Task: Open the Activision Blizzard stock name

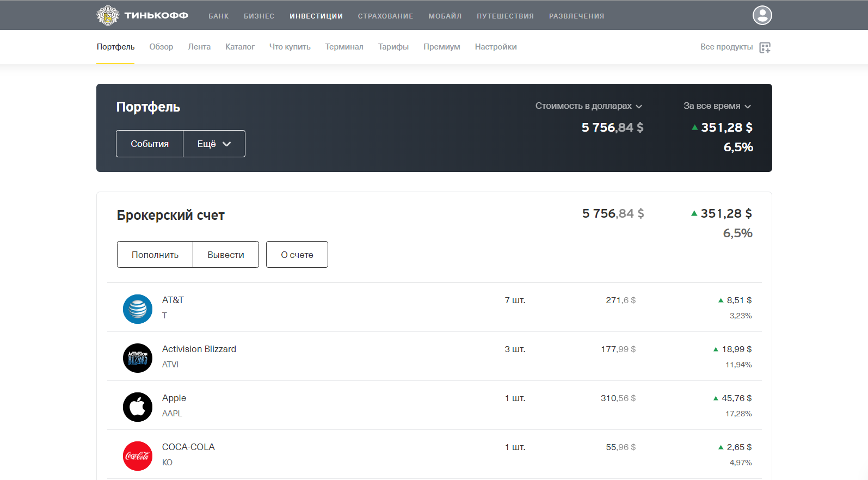Action: [199, 349]
